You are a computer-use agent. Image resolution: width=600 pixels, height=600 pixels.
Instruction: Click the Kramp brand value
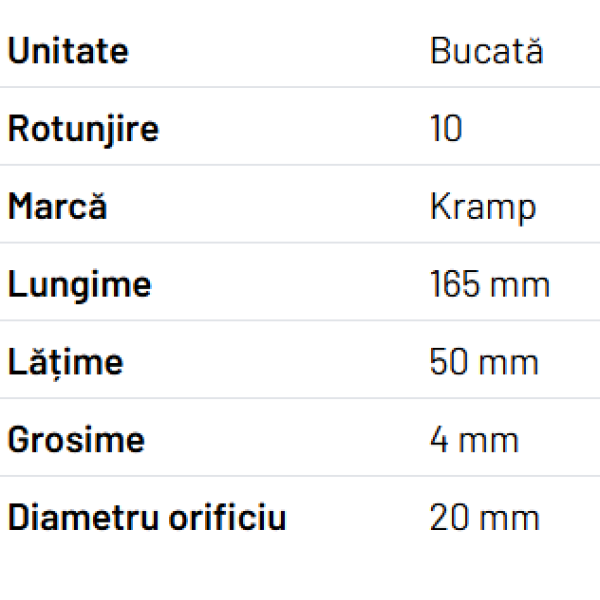click(x=483, y=207)
